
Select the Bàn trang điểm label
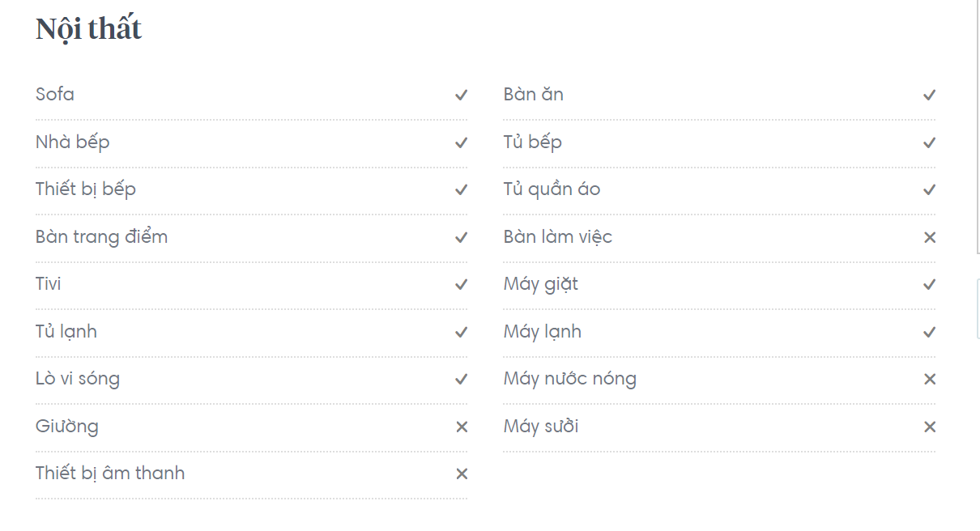[102, 237]
